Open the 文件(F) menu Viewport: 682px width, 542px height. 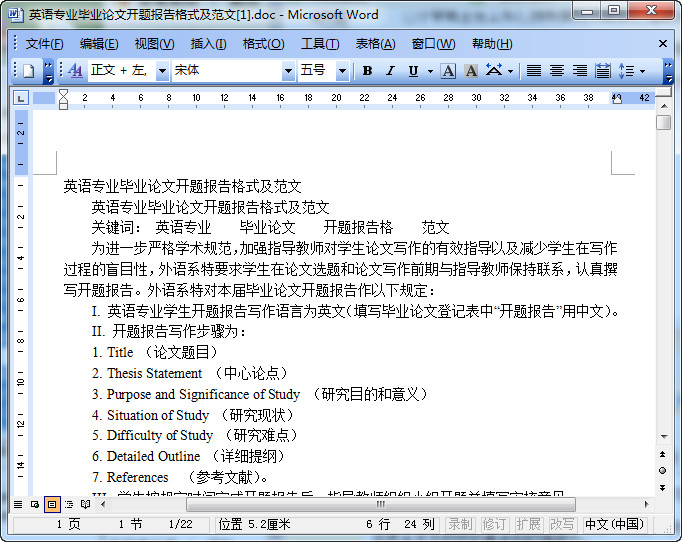tap(44, 44)
